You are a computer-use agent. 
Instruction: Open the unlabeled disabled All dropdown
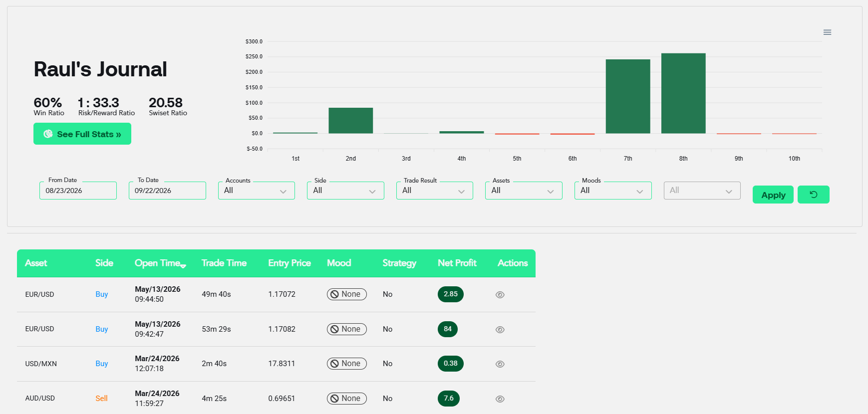click(702, 191)
